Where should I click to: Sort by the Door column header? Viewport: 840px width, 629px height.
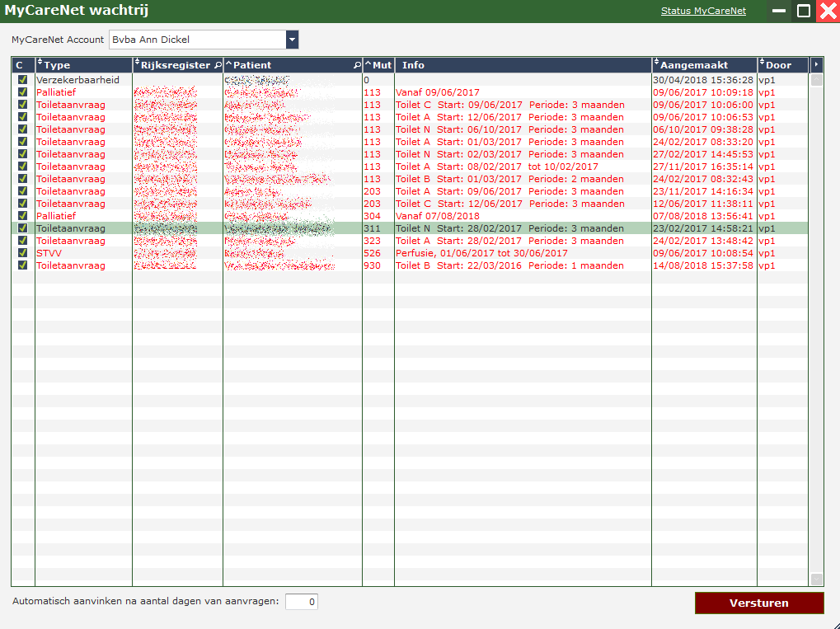pos(783,65)
